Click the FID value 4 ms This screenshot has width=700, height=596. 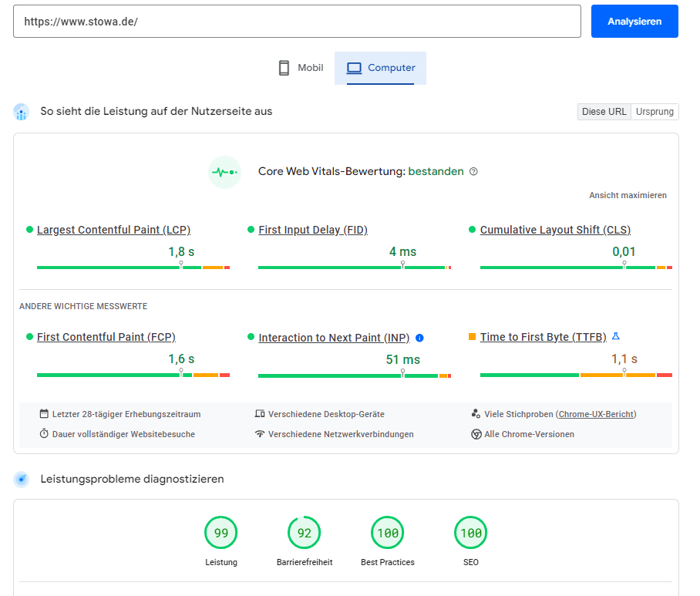tap(402, 252)
